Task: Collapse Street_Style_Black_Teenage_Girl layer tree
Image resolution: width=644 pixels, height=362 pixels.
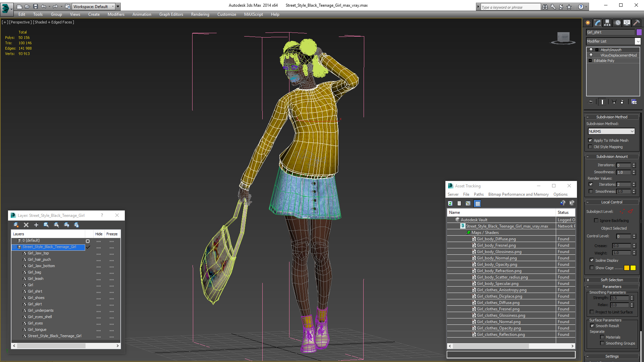Action: click(x=14, y=247)
